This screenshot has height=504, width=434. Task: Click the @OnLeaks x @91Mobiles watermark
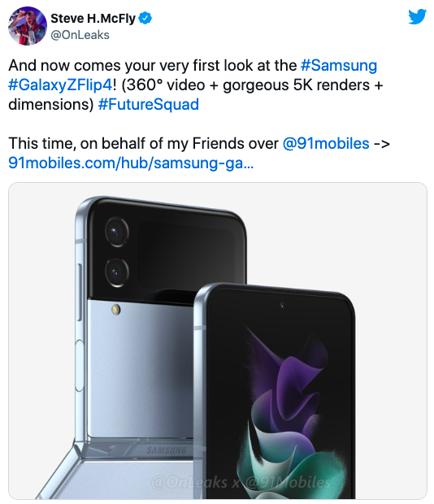click(241, 482)
